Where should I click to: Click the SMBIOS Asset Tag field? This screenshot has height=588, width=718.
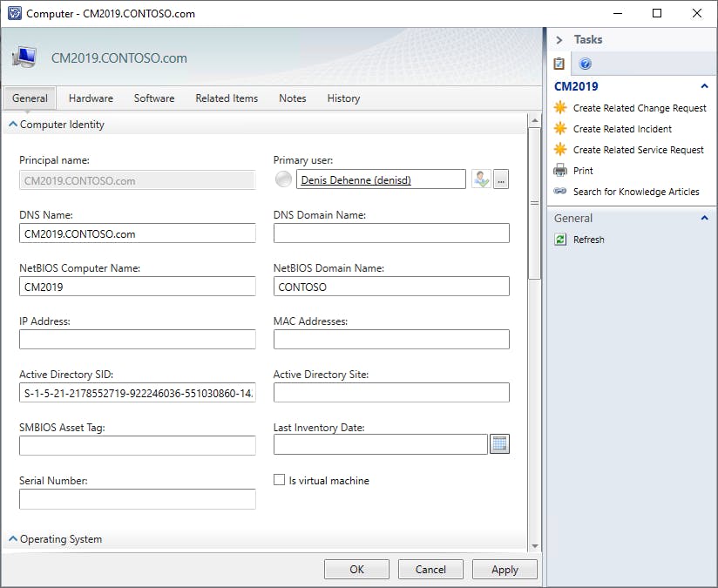click(138, 446)
